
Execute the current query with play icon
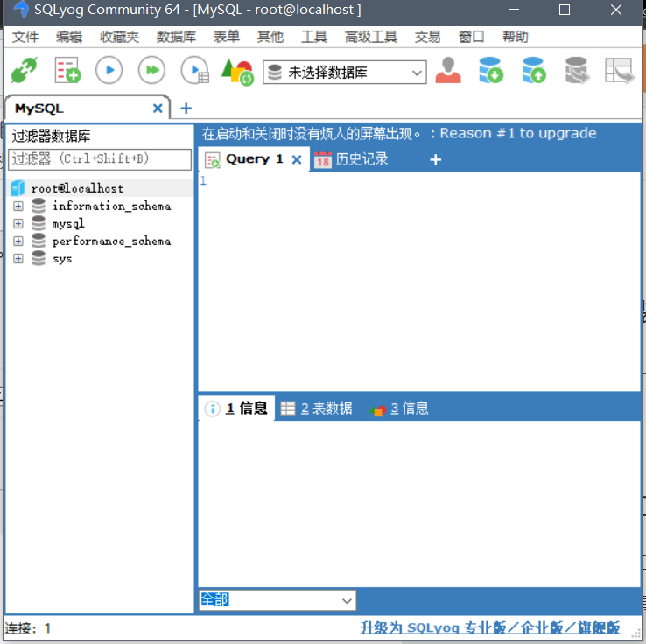pyautogui.click(x=109, y=70)
